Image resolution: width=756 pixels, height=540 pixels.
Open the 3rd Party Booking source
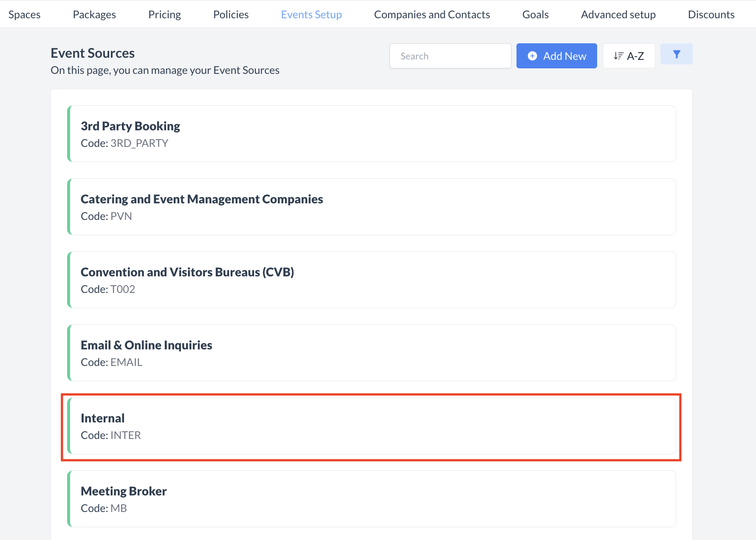[x=372, y=134]
